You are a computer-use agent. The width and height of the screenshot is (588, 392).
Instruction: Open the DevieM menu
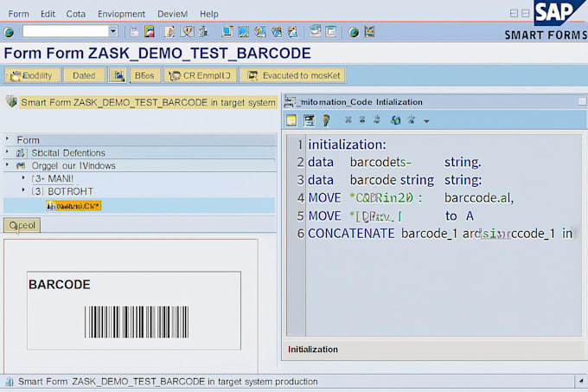172,14
